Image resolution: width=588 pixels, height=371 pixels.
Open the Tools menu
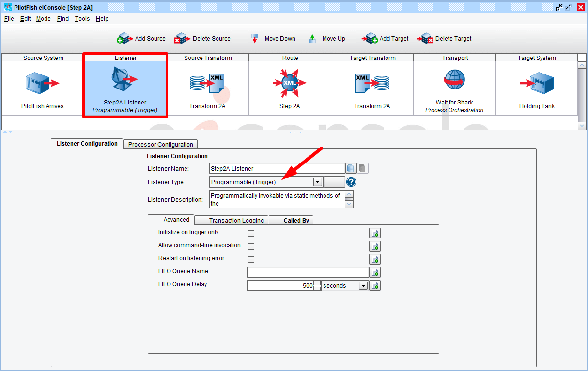[82, 19]
